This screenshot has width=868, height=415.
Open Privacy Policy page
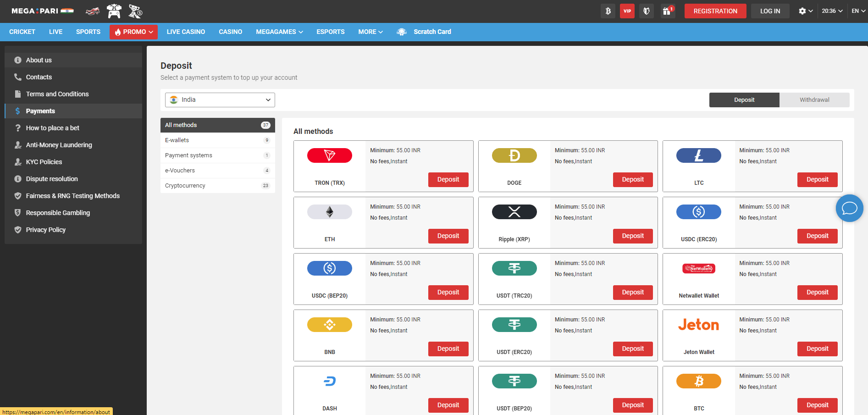click(x=73, y=230)
